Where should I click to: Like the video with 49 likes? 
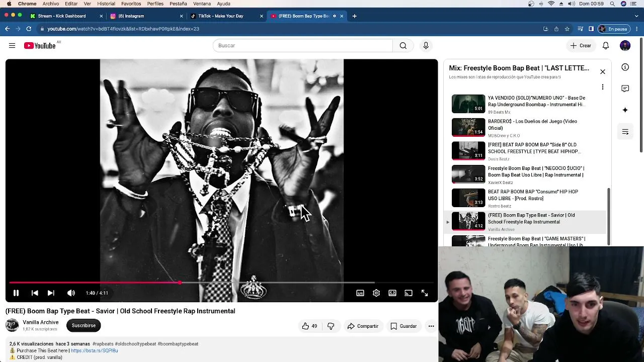point(309,326)
